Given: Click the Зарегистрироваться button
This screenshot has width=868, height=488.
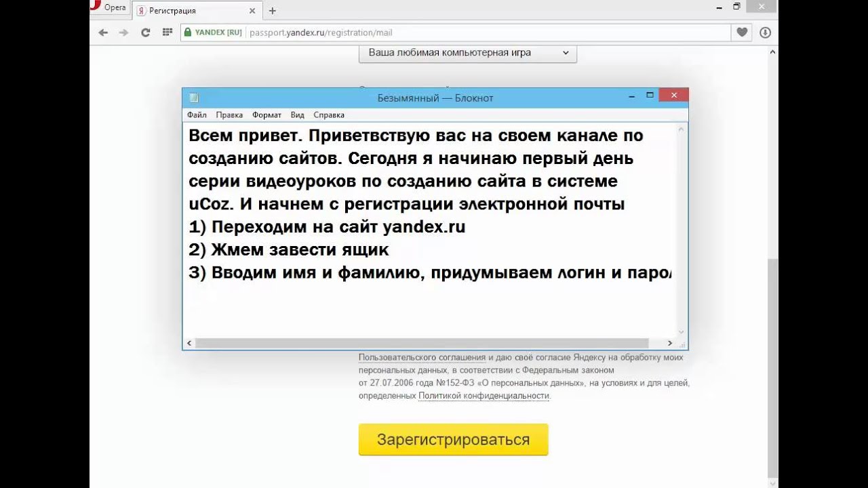Looking at the screenshot, I should (x=453, y=440).
